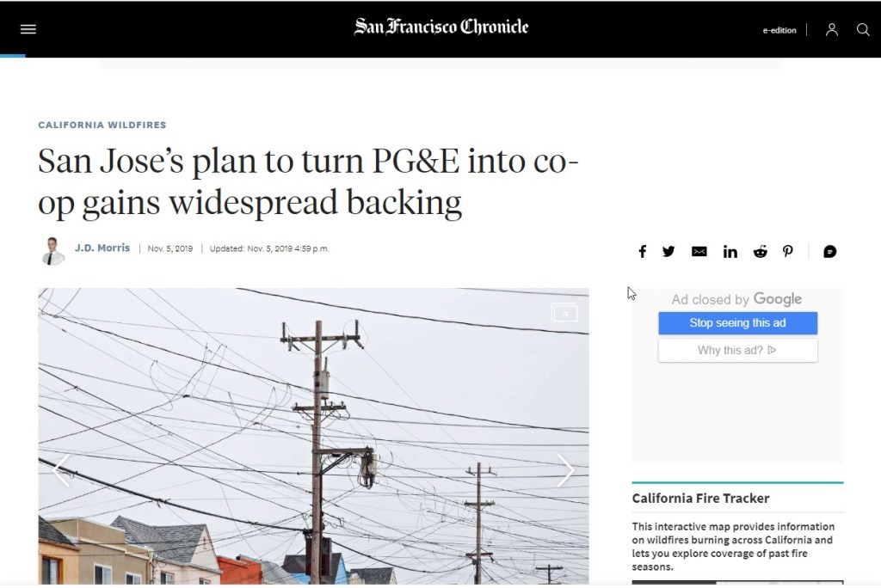Click the San Francisco Chronicle logo
This screenshot has height=588, width=881.
click(441, 27)
